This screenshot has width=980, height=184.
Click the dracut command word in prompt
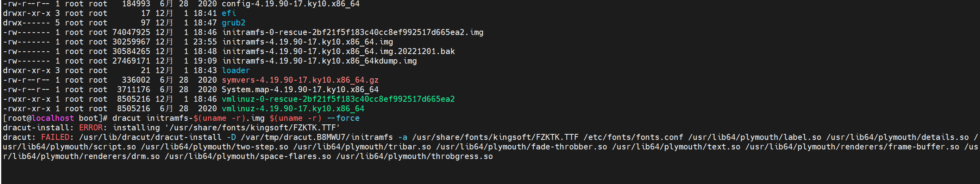pyautogui.click(x=127, y=118)
